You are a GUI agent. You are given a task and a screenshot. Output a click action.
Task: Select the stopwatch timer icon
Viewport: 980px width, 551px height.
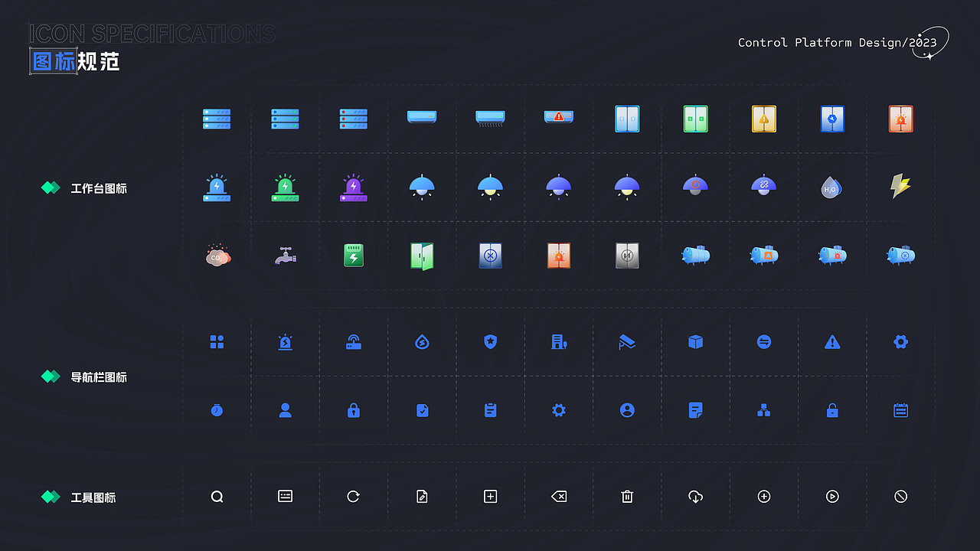[x=217, y=410]
